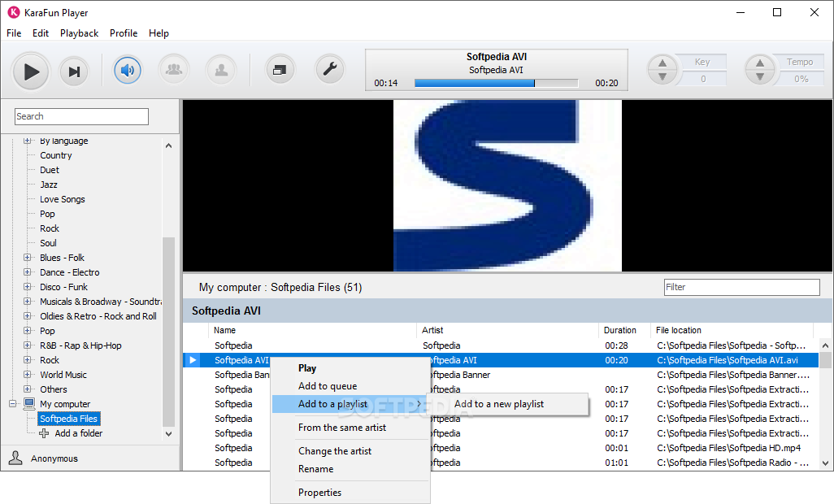Expand Musicals & Broadway category
Viewport: 834px width, 504px height.
click(x=27, y=301)
